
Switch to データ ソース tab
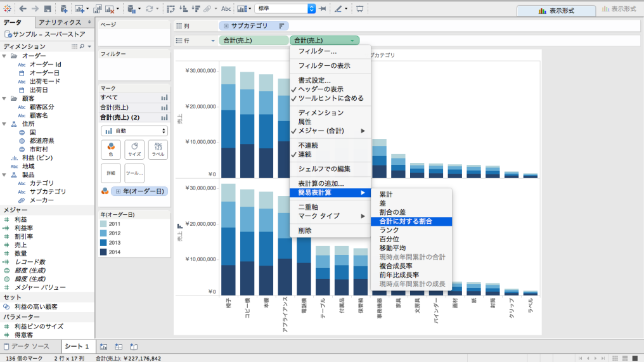30,346
